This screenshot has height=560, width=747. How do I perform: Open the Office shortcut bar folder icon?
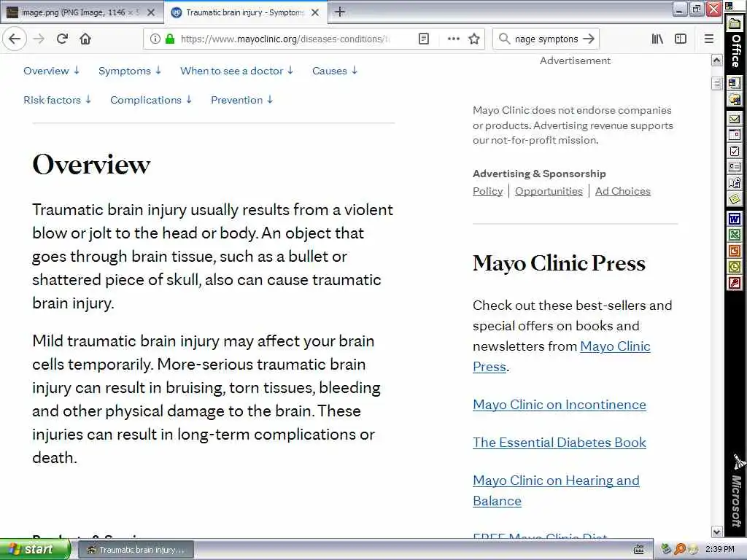734,24
